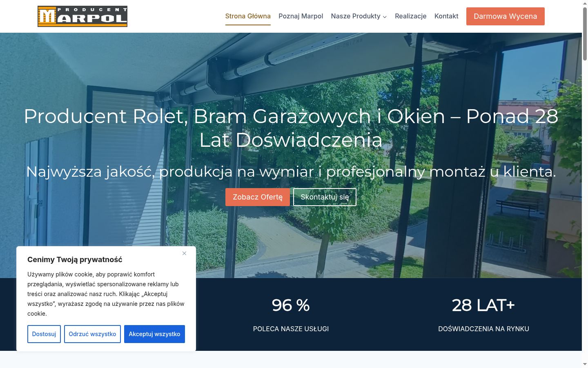Click the Najwyższa jakość subtitle text
588x368 pixels.
[x=291, y=172]
